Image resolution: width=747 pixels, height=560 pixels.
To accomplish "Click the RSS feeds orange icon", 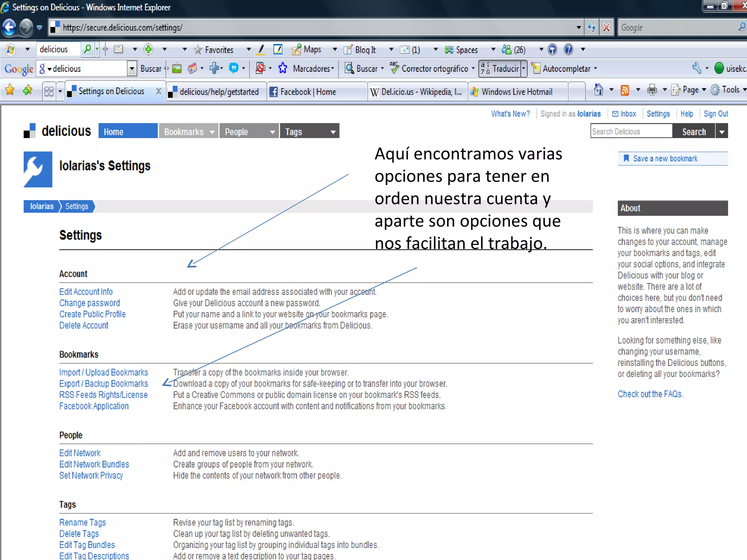I will coord(625,90).
